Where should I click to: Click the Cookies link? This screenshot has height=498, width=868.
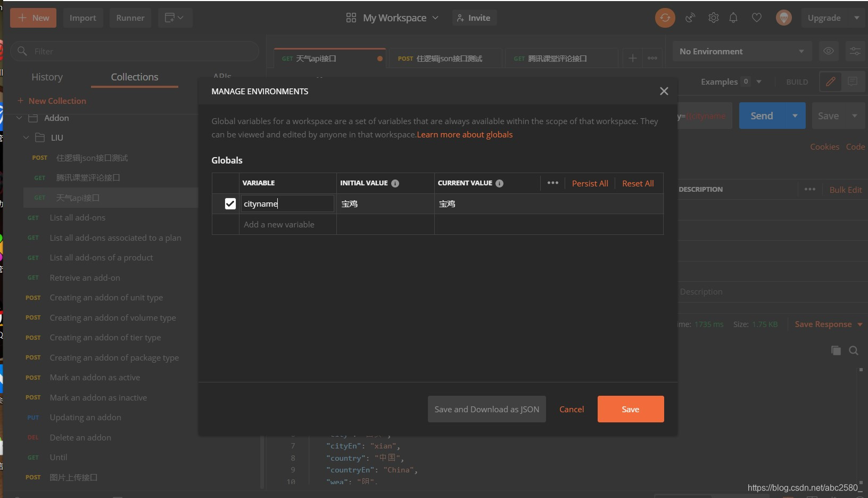pos(824,146)
